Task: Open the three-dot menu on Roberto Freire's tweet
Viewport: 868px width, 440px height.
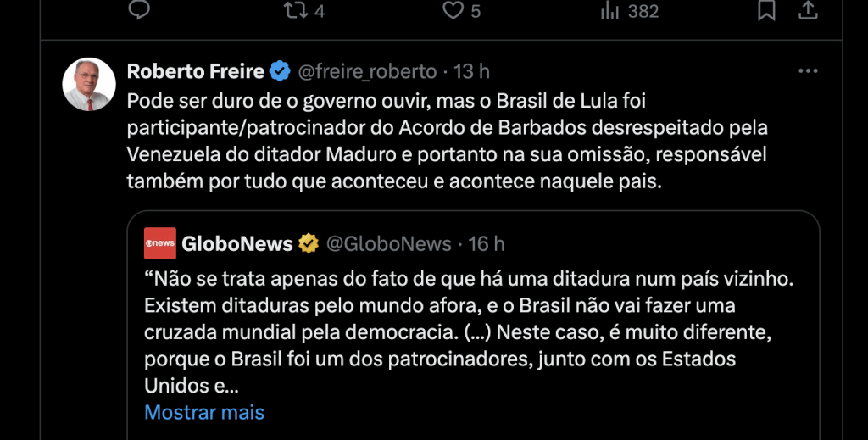Action: click(808, 71)
